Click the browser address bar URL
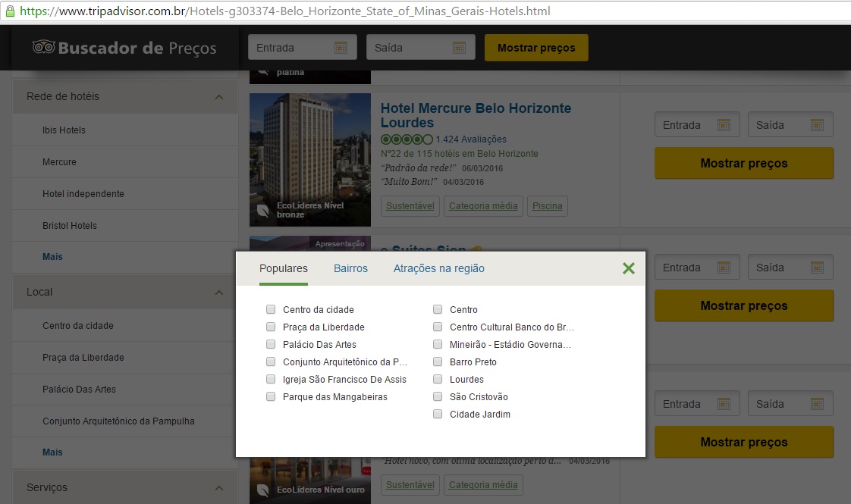 click(285, 11)
